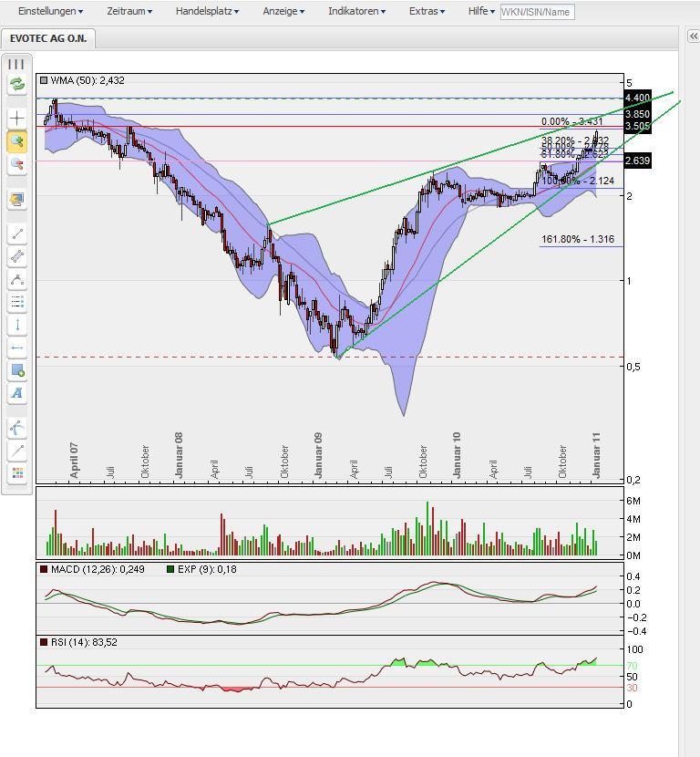Image resolution: width=700 pixels, height=757 pixels.
Task: Open the Anzeige dropdown menu
Action: tap(283, 11)
